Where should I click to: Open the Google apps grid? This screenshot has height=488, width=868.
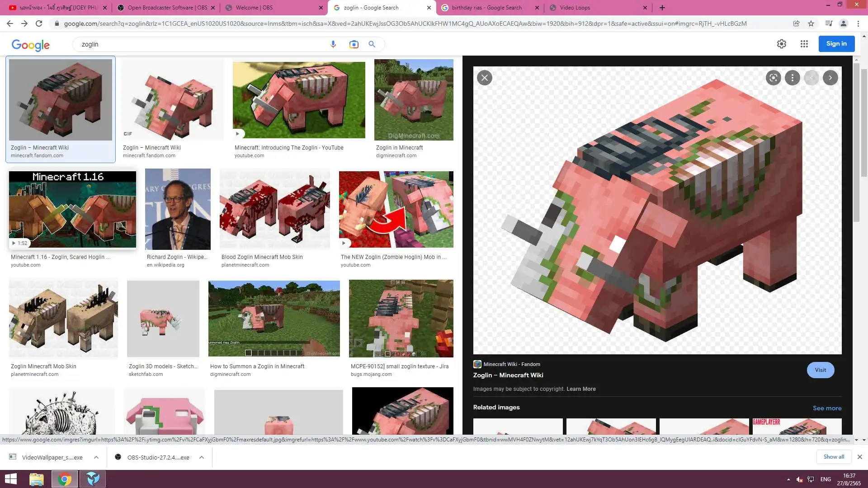click(804, 44)
